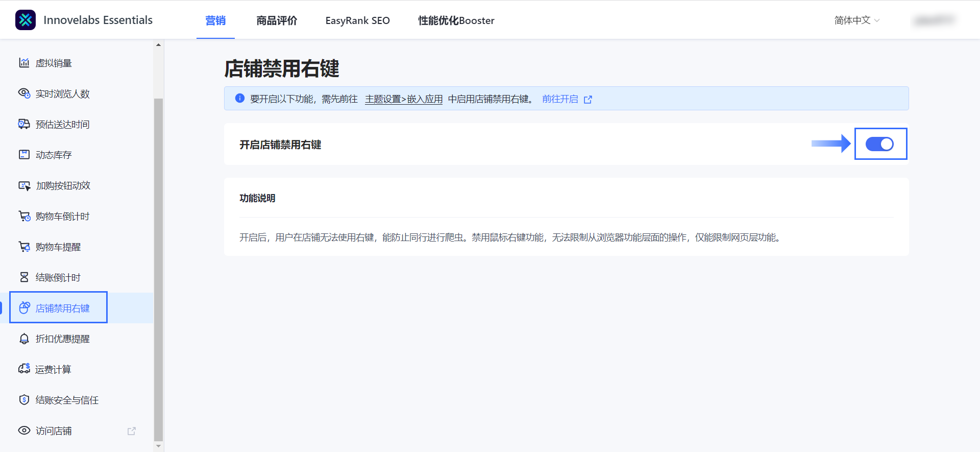
Task: Click the sidebar scroll down arrow
Action: tap(158, 446)
